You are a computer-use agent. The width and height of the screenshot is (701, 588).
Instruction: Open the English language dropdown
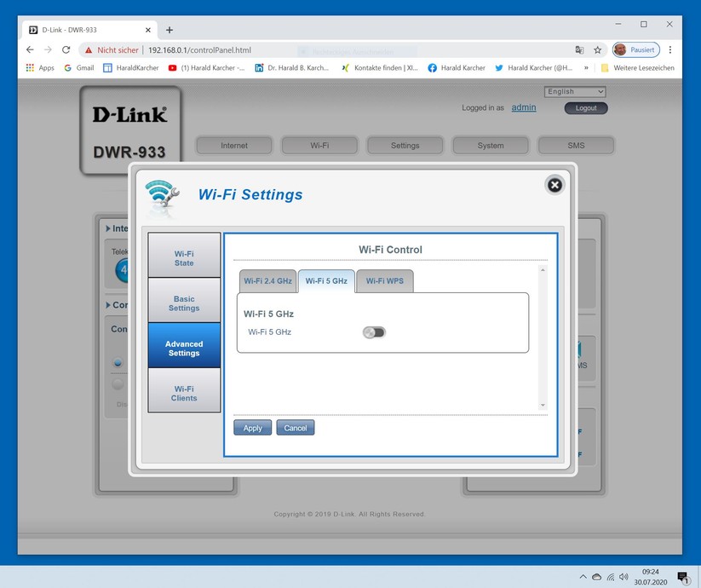click(x=574, y=92)
